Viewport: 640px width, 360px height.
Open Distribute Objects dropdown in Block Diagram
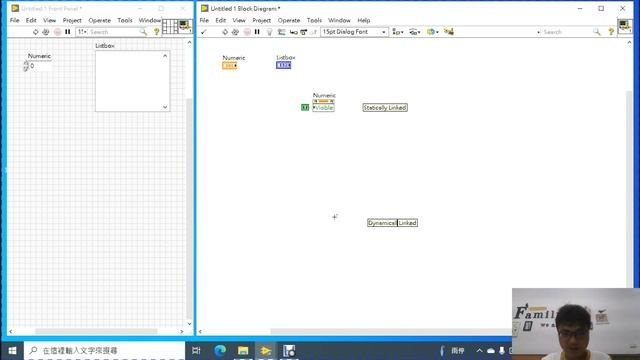tap(415, 32)
